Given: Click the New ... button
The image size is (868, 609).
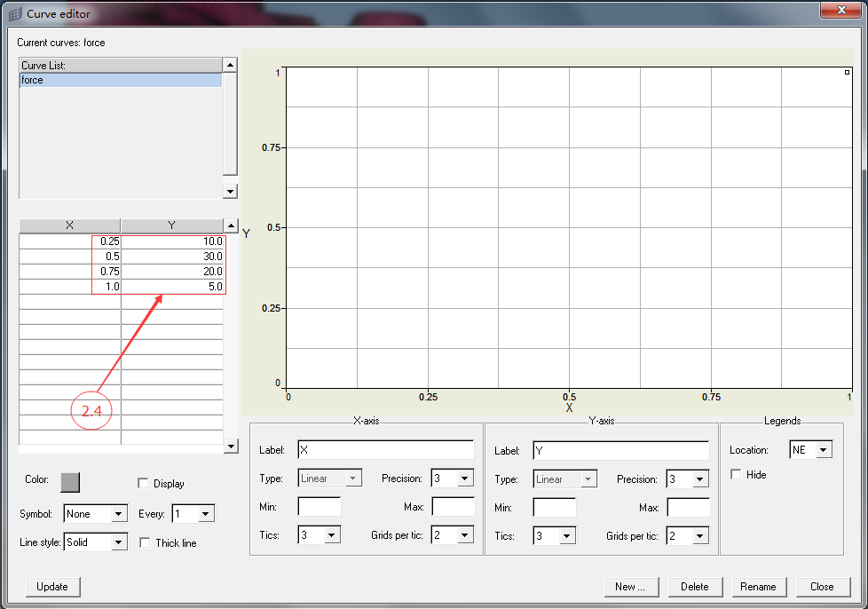Looking at the screenshot, I should point(636,587).
